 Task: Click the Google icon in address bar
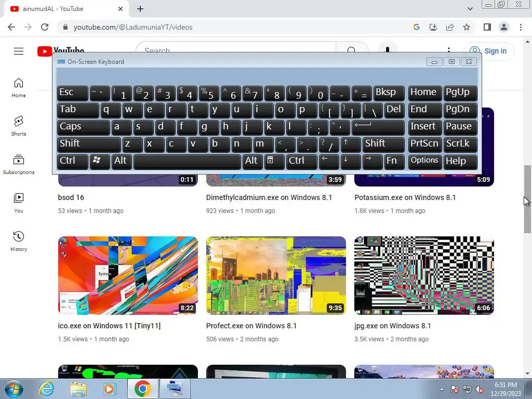pos(417,27)
